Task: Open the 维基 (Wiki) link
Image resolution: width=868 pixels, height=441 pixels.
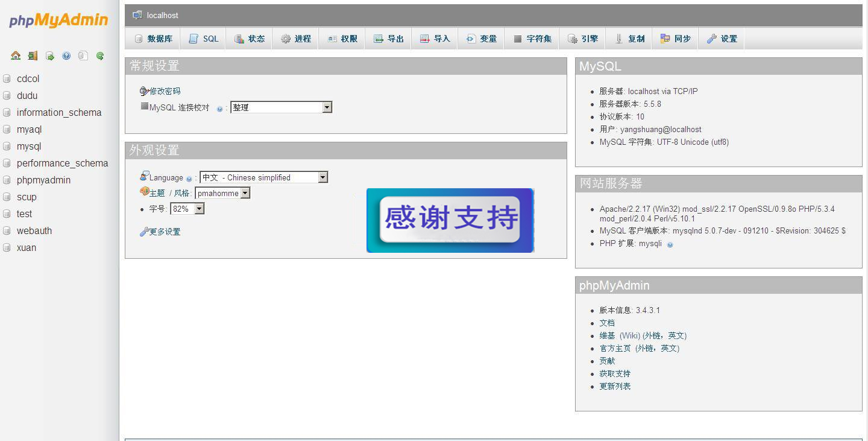Action: pos(621,335)
